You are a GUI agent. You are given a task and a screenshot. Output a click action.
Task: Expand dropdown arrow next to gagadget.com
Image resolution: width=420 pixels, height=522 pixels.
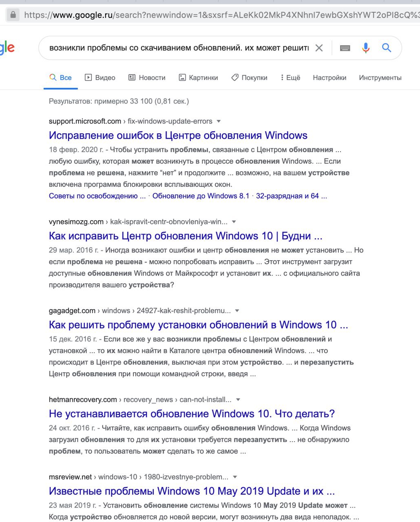coord(237,311)
